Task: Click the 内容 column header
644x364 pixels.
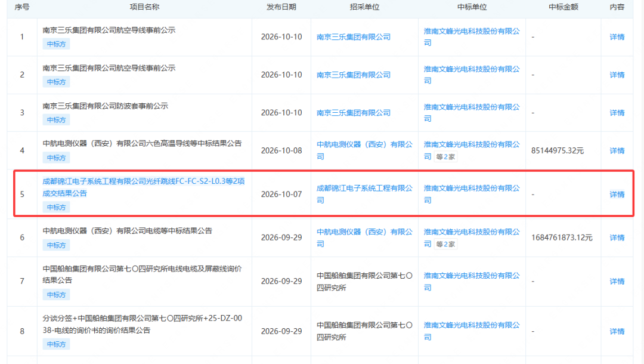Action: 617,7
